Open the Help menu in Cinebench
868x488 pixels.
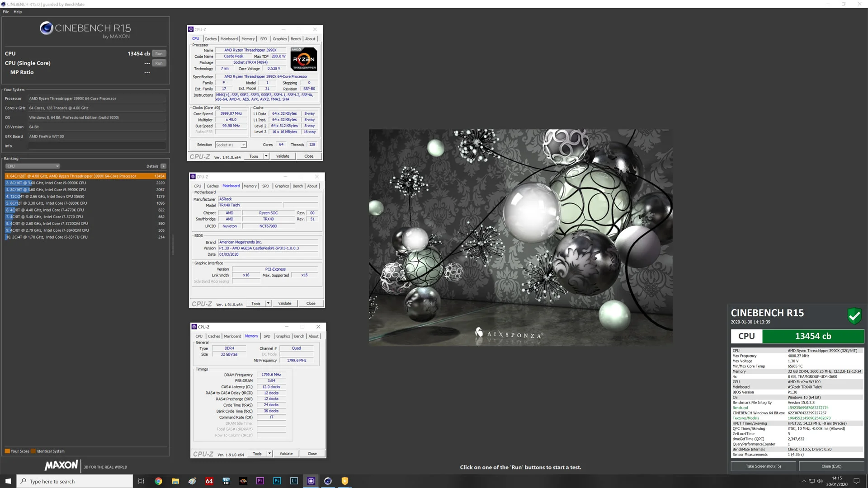[x=18, y=12]
